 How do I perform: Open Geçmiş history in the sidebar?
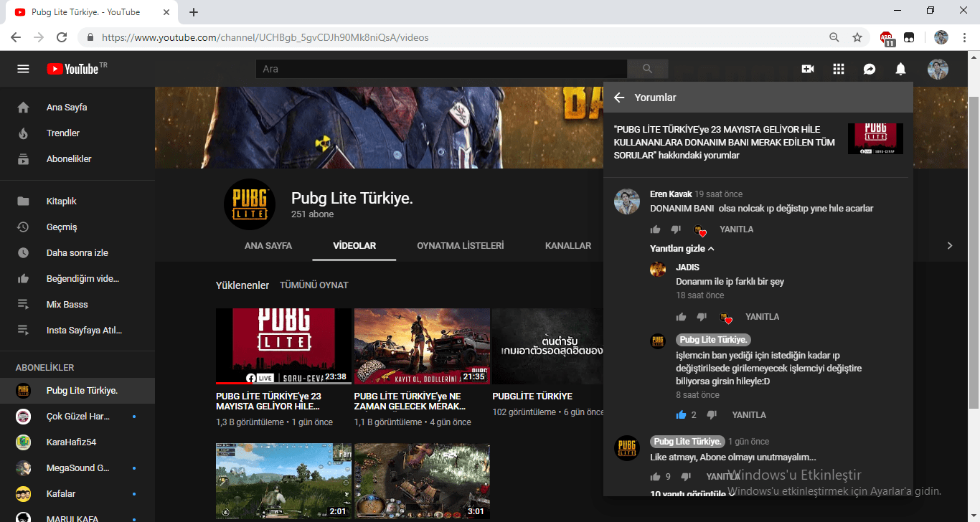tap(77, 227)
